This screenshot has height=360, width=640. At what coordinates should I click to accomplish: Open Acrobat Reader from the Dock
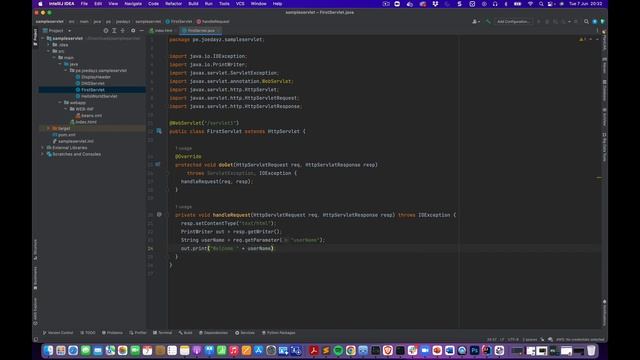[313, 350]
